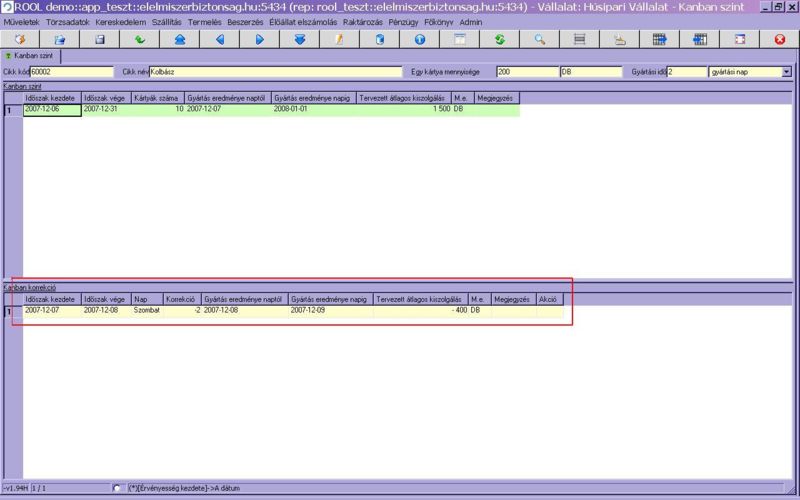This screenshot has height=500, width=800.
Task: Open the Törzsadatok menu
Action: (x=67, y=22)
